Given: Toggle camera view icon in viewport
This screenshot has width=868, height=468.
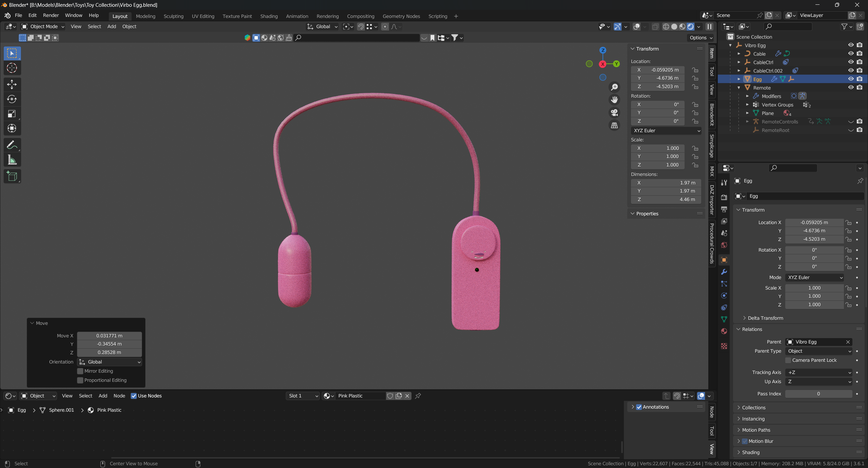Looking at the screenshot, I should (x=614, y=113).
